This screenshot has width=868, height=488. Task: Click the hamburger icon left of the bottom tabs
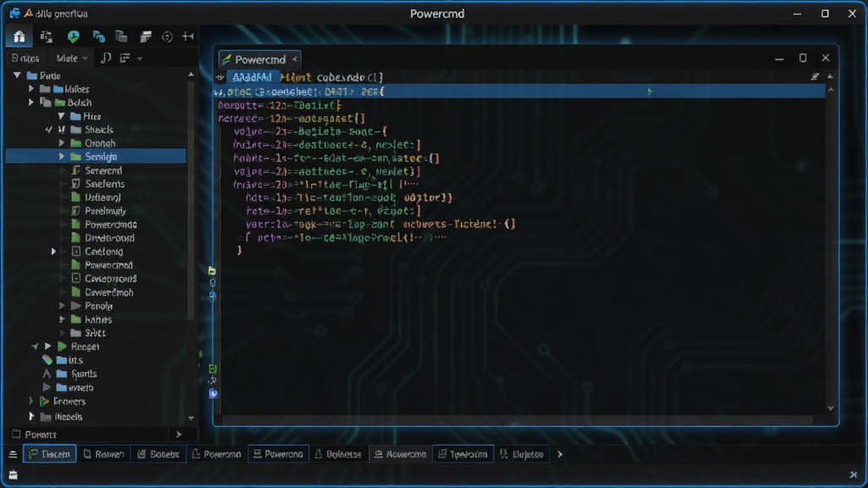[13, 454]
